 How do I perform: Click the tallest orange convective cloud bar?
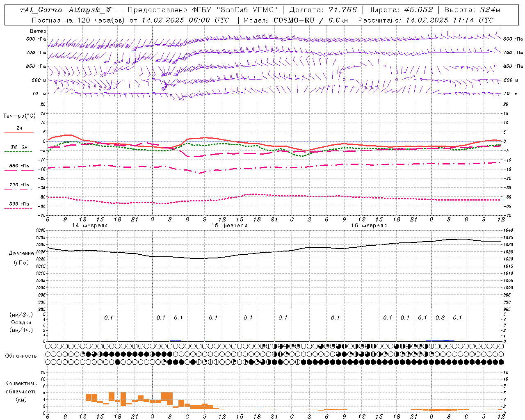point(123,399)
